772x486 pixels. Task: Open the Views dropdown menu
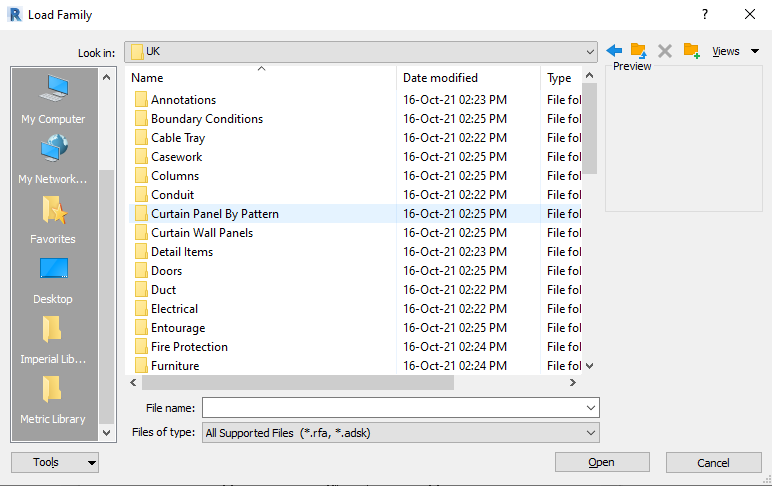pyautogui.click(x=735, y=51)
